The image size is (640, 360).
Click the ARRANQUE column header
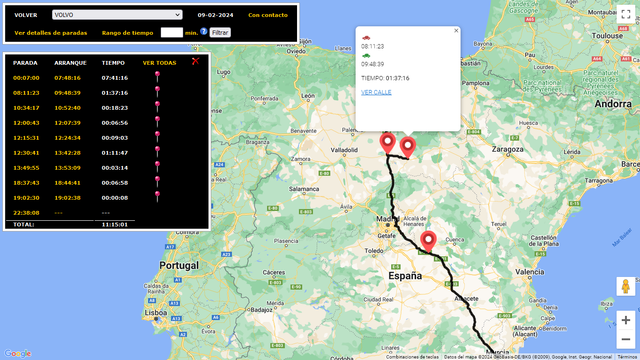(x=70, y=63)
